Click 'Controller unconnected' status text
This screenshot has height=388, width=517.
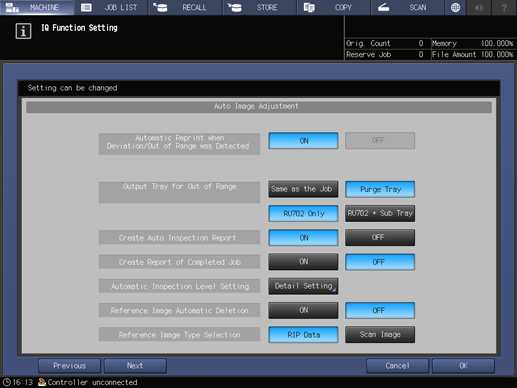(92, 382)
